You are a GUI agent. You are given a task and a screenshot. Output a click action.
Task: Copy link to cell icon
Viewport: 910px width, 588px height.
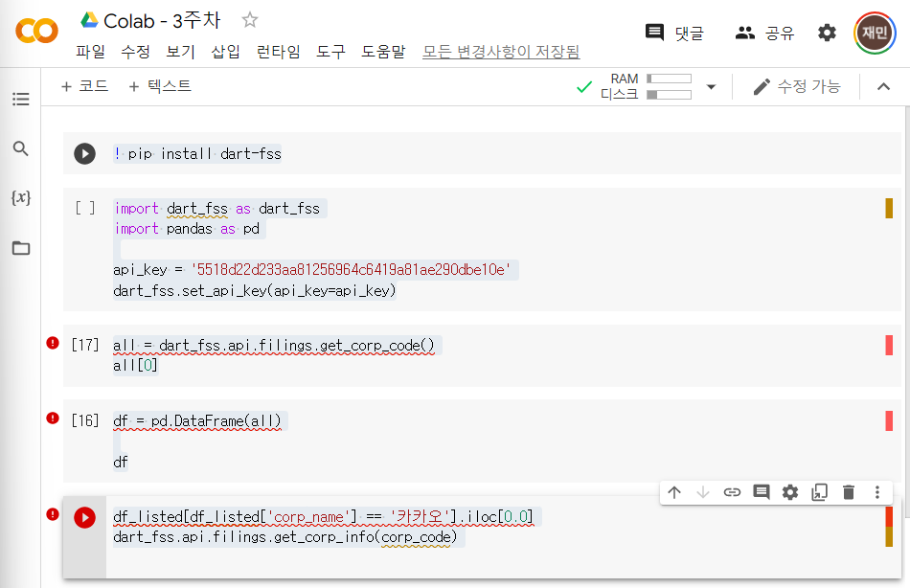click(x=732, y=493)
